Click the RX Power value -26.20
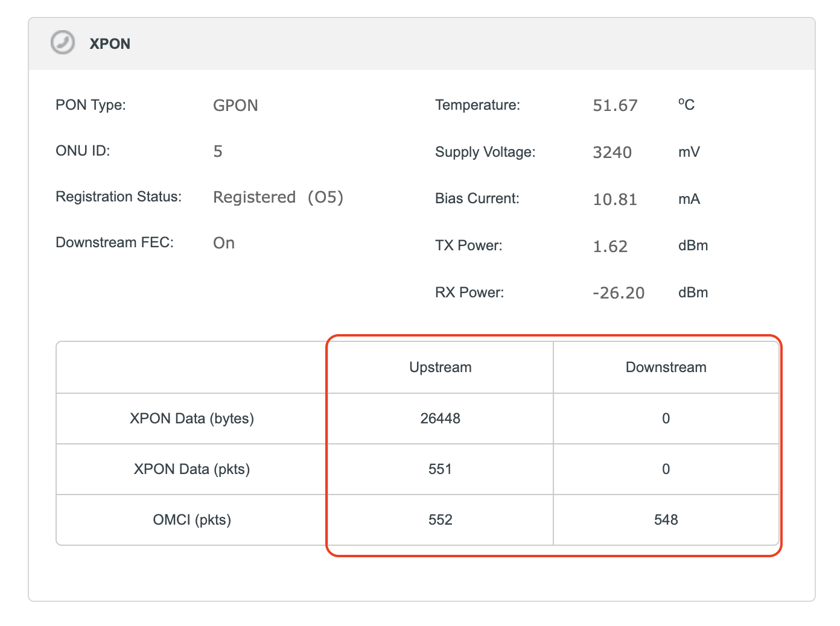 pyautogui.click(x=619, y=293)
